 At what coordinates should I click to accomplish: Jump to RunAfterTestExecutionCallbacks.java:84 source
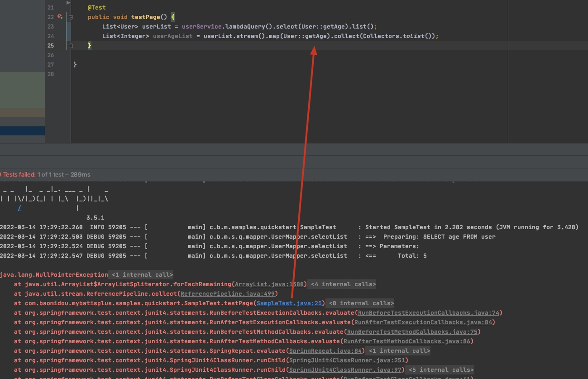424,322
